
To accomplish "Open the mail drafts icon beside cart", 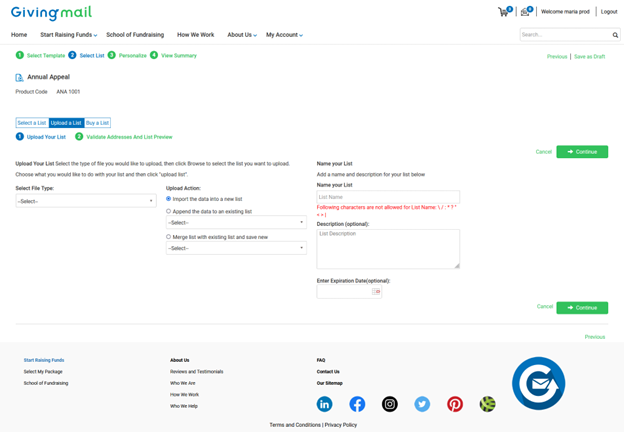I will pos(526,12).
